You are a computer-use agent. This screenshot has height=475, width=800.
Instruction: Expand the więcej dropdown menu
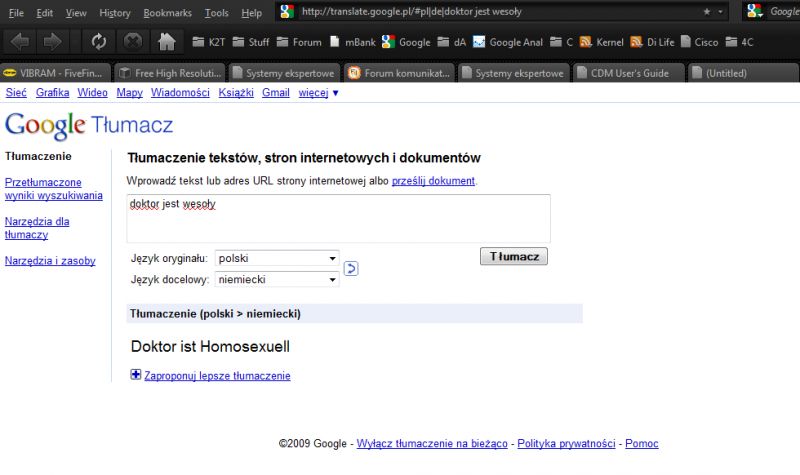(319, 93)
